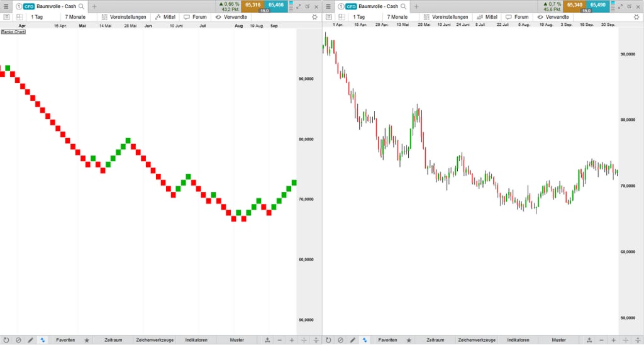The width and height of the screenshot is (644, 345).
Task: Open Voreinstellungen presets in left chart
Action: [x=124, y=17]
